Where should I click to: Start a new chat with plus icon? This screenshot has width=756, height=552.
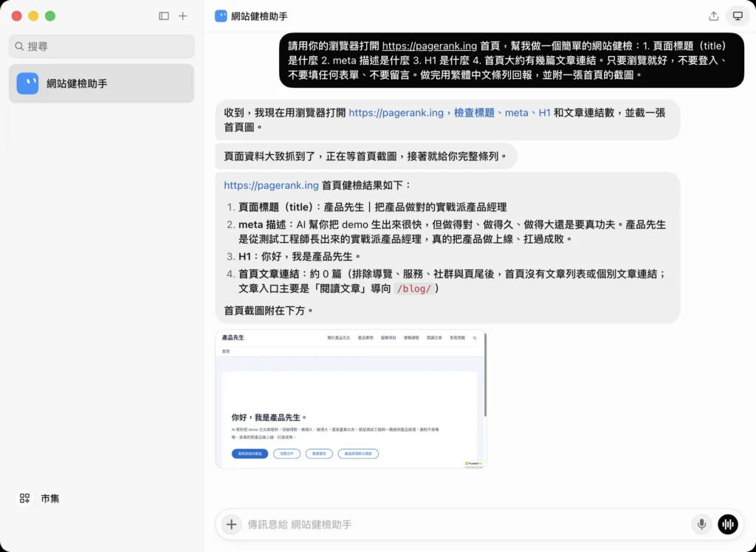[183, 16]
